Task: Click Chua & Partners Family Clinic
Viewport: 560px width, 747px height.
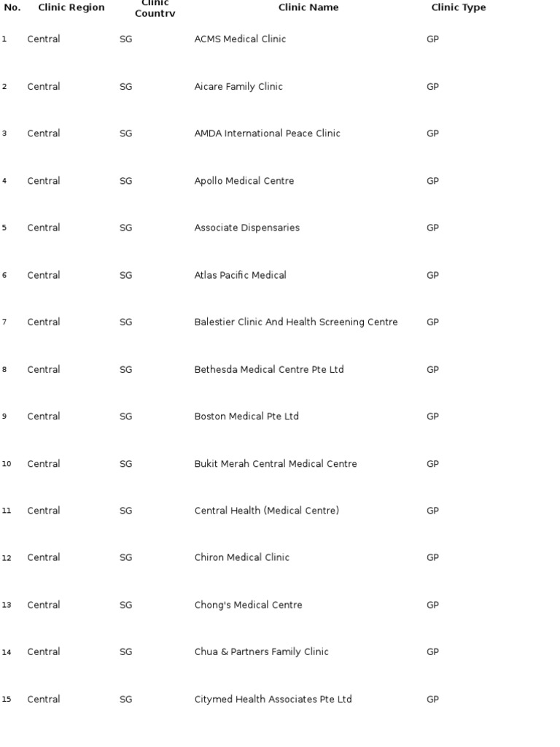Action: [x=261, y=652]
